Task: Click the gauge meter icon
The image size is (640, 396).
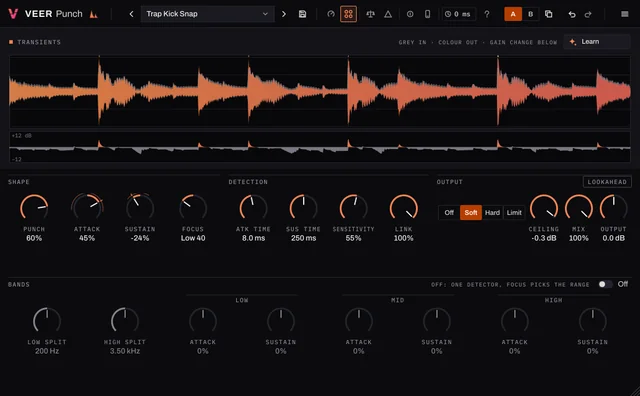Action: pos(331,14)
